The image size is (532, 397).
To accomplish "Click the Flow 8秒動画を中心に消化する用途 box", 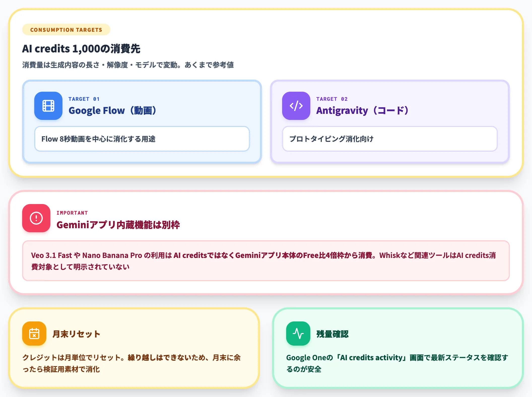I will (x=142, y=139).
